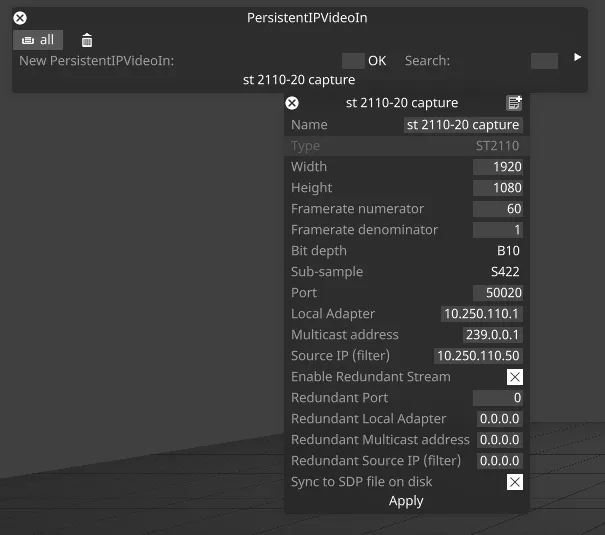Screen dimensions: 605x535
Task: Edit Redundant Local Adapter address
Action: coord(500,419)
